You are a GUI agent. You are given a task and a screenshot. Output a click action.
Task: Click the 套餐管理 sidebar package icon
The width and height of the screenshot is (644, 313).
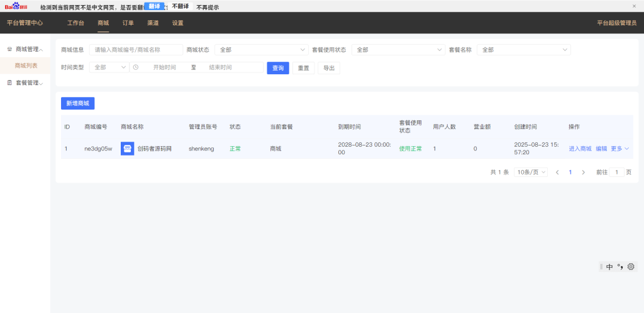tap(9, 83)
